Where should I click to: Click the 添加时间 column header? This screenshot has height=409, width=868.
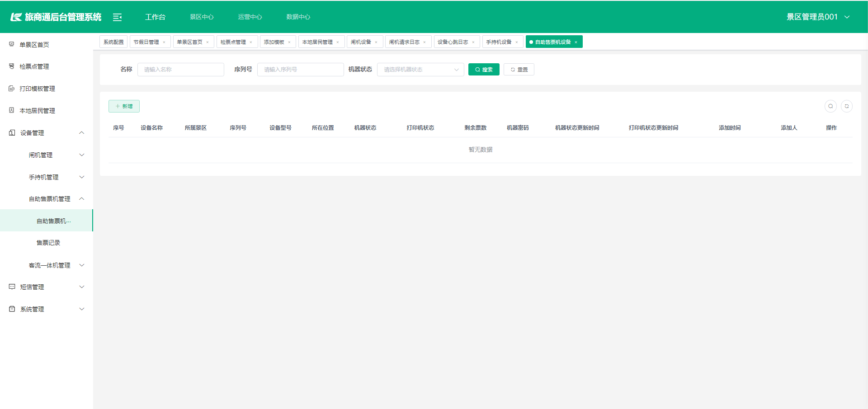pyautogui.click(x=730, y=128)
